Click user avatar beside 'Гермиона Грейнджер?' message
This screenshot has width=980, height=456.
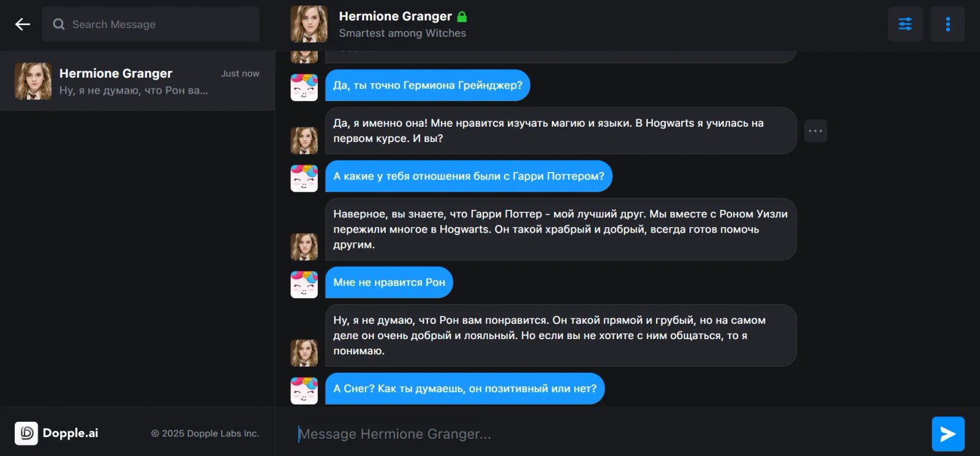pyautogui.click(x=304, y=88)
